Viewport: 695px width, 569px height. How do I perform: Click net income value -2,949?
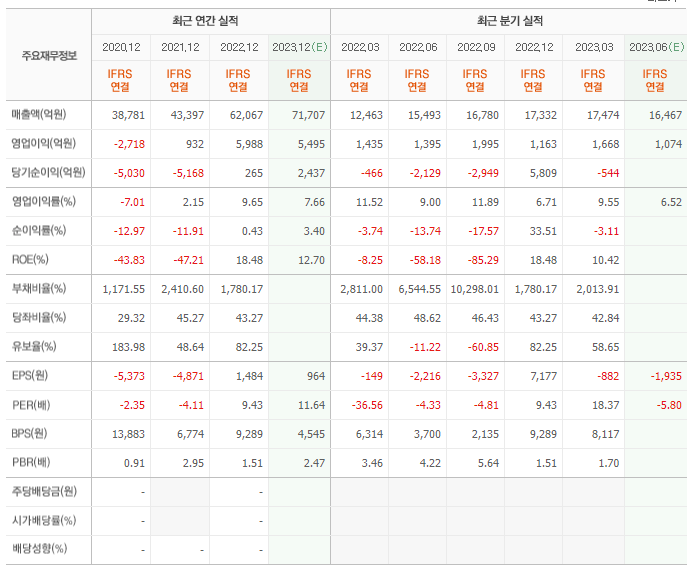483,173
